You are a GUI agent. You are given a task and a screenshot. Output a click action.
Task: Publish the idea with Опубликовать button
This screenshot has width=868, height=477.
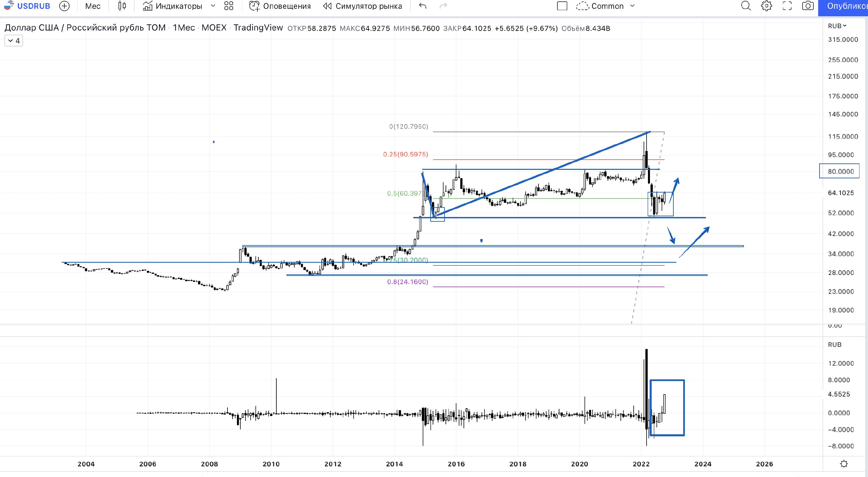(843, 6)
